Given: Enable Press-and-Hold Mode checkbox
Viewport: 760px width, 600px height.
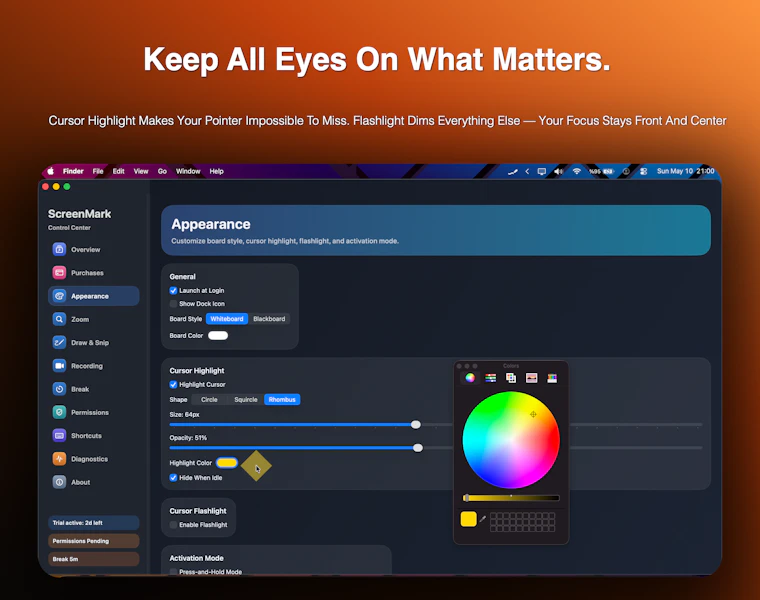Looking at the screenshot, I should (x=173, y=571).
